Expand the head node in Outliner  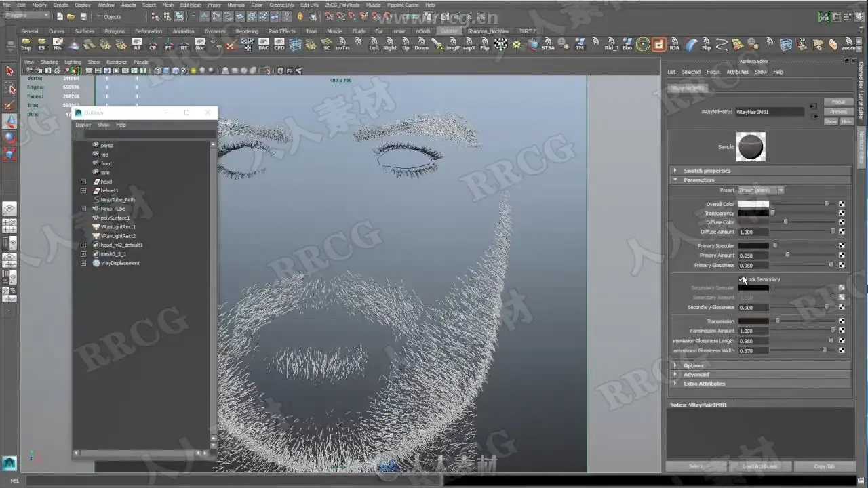83,182
